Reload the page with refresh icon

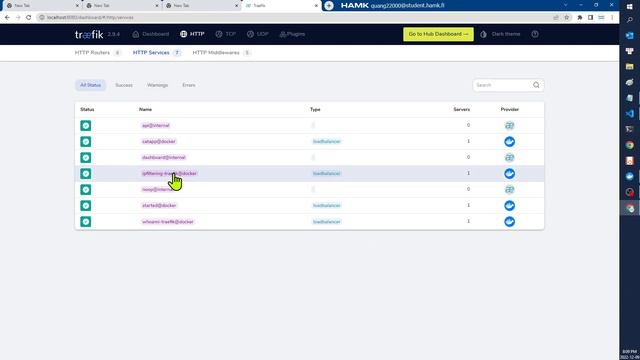tap(29, 18)
